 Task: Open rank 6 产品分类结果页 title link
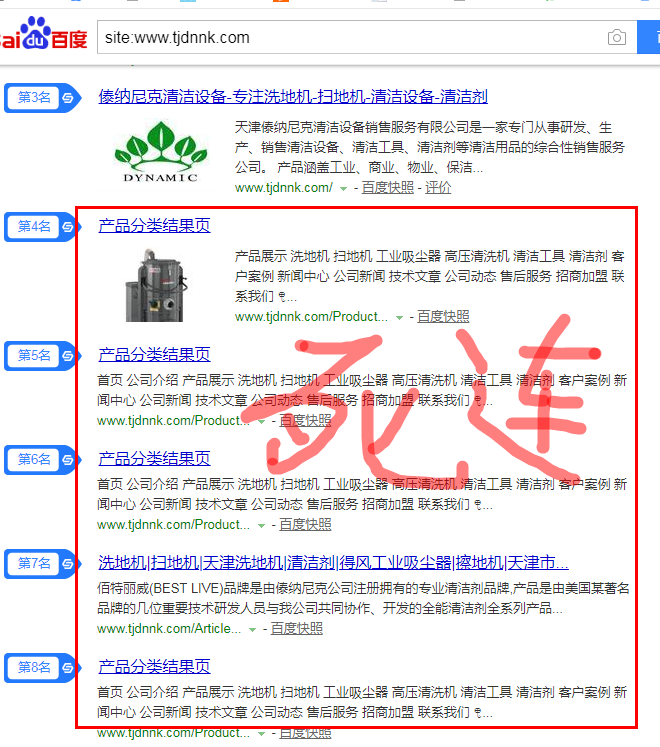click(x=154, y=458)
